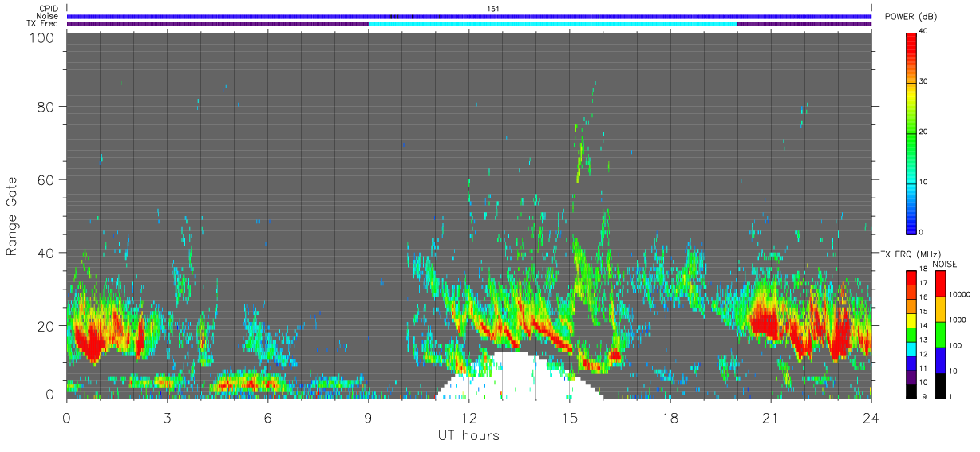Click the NOISE legend title
The width and height of the screenshot is (980, 452).
tap(943, 264)
